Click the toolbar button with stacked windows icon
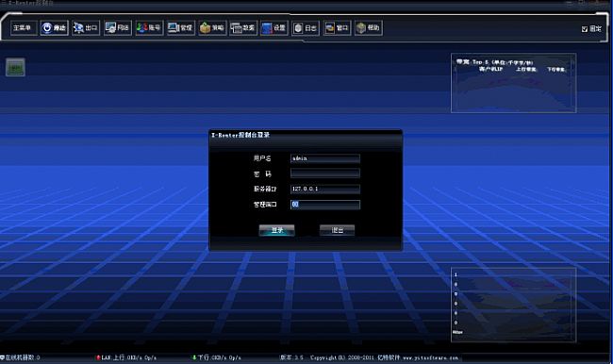 tap(243, 27)
